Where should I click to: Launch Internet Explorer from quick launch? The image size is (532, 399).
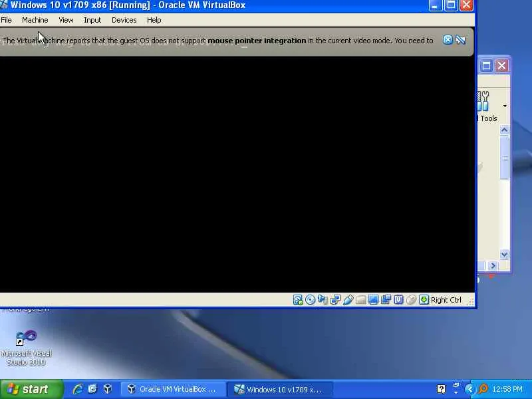(x=78, y=389)
